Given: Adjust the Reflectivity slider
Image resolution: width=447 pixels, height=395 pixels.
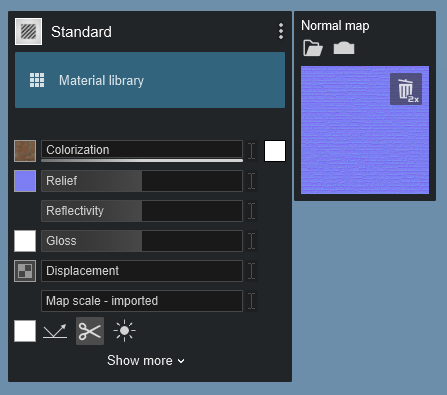Looking at the screenshot, I should [x=142, y=211].
